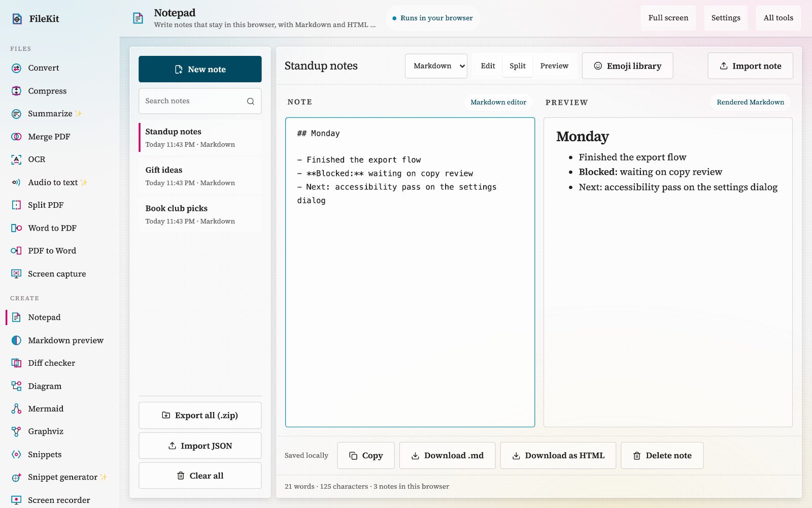Select the Gift ideas note
Image resolution: width=812 pixels, height=508 pixels.
pos(200,176)
